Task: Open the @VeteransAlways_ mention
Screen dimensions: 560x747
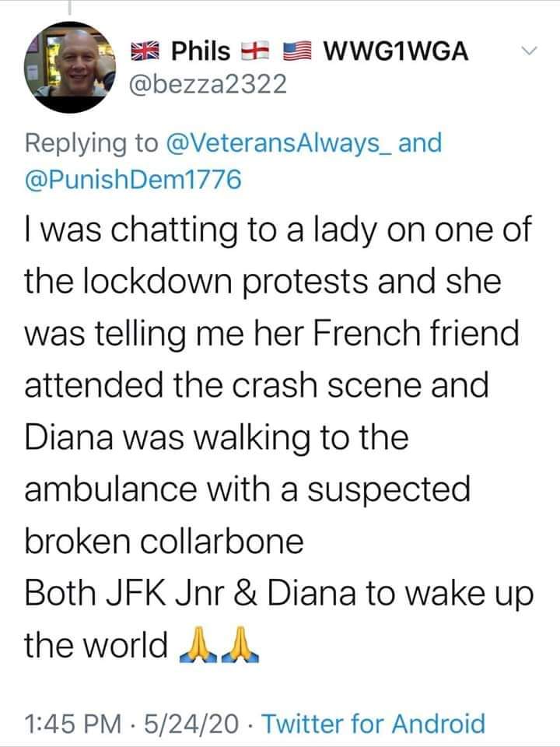Action: pyautogui.click(x=296, y=143)
